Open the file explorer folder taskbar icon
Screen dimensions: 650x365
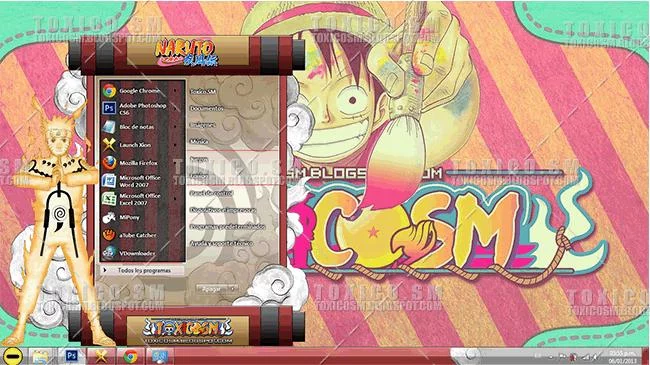click(40, 356)
